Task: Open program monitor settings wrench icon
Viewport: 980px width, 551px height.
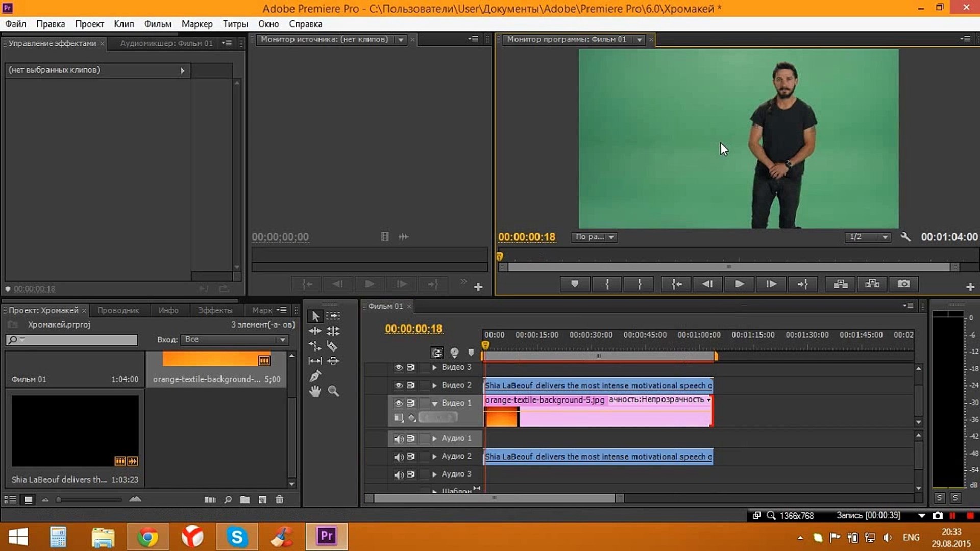Action: [x=905, y=237]
